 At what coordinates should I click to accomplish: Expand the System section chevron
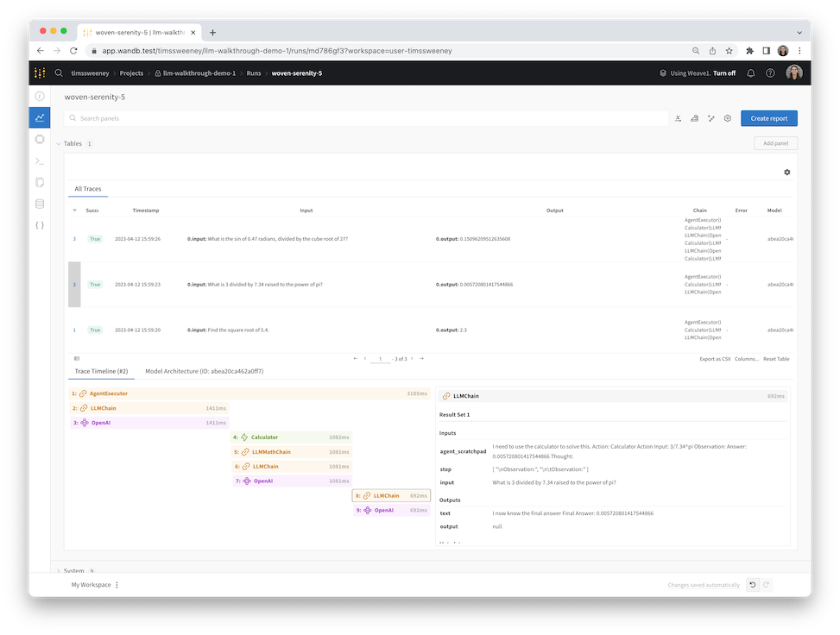click(x=59, y=570)
